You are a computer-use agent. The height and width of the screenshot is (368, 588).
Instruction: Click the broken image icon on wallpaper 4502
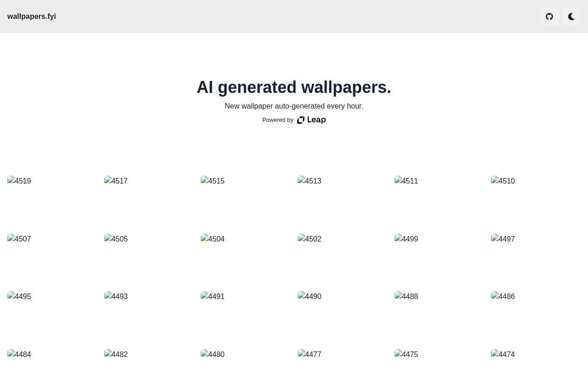point(301,239)
